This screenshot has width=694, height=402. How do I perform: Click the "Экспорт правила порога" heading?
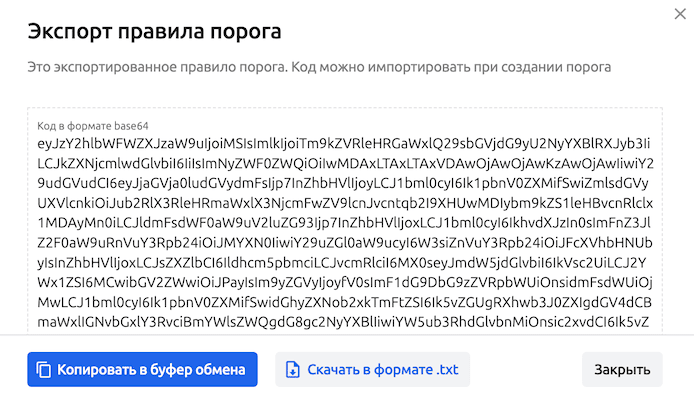coord(154,31)
